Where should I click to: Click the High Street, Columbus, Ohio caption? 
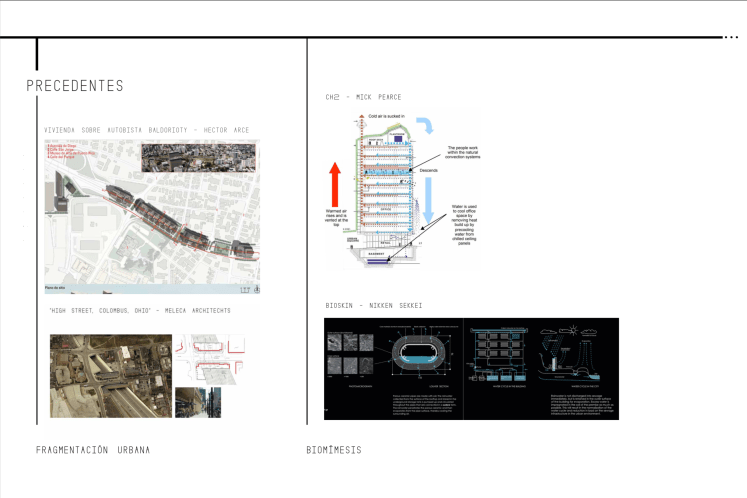tap(139, 311)
